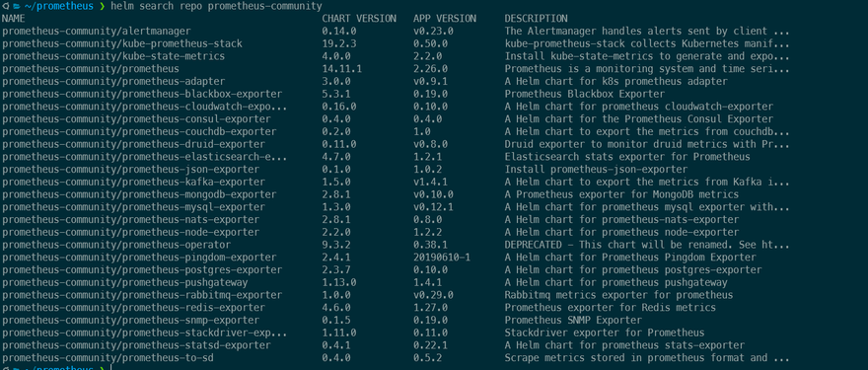
Task: Click the DEPRECATED description of prometheus-operator
Action: 647,245
